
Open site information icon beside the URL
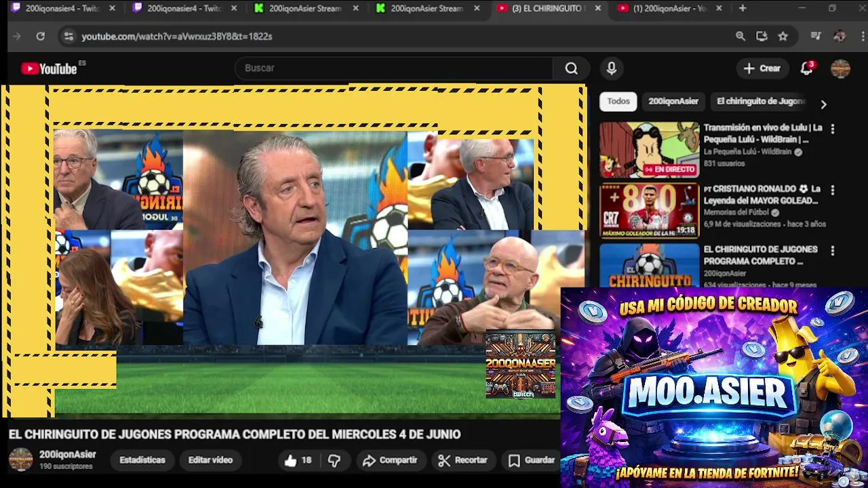pyautogui.click(x=68, y=37)
